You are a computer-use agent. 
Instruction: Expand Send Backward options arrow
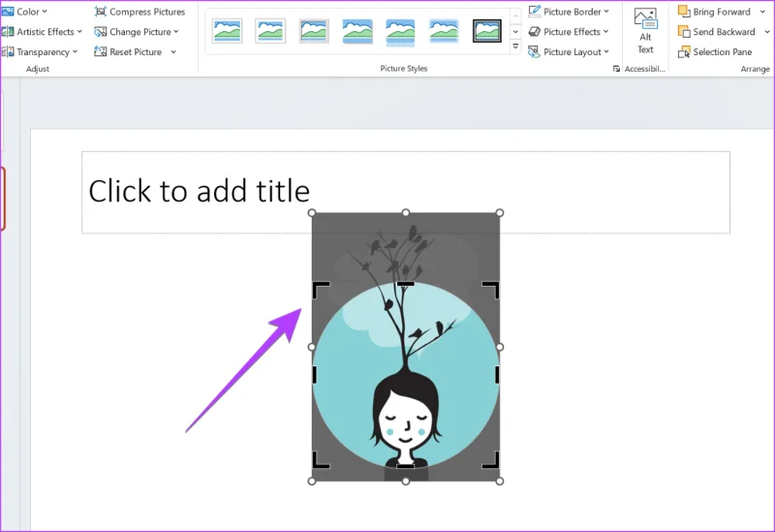click(x=767, y=32)
